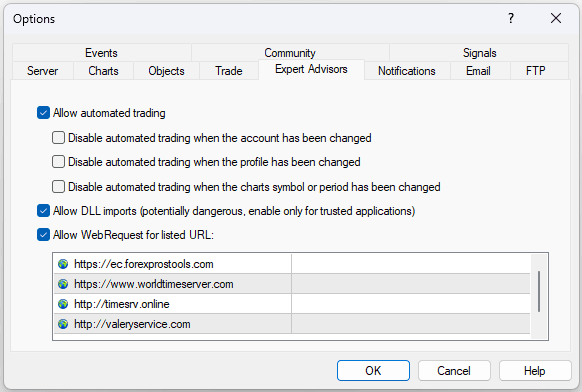The image size is (582, 392).
Task: Click globe icon next to timesrv.online
Action: (x=63, y=304)
